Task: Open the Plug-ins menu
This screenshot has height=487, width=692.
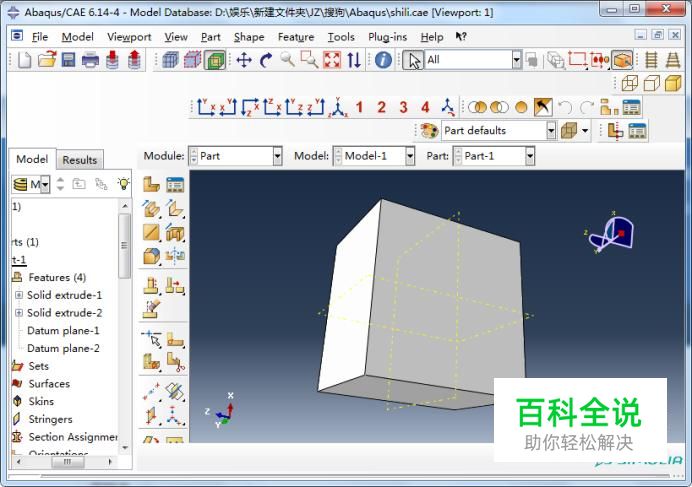Action: coord(387,37)
